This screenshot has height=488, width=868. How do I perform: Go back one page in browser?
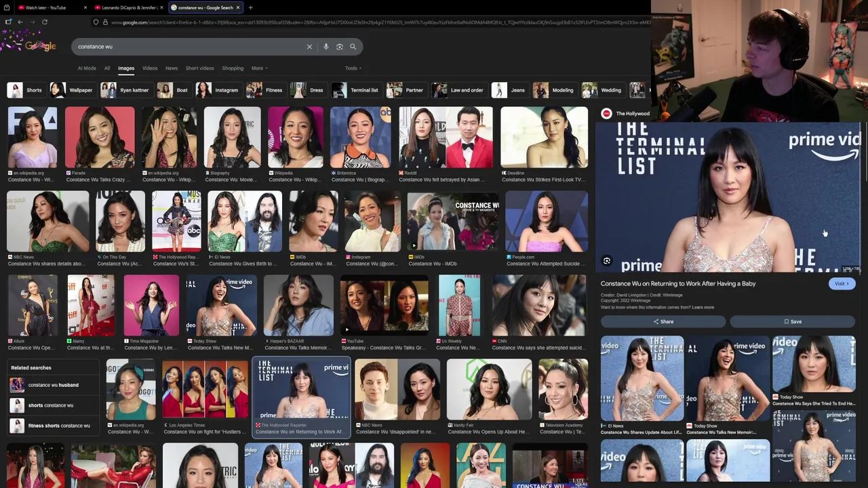point(20,22)
